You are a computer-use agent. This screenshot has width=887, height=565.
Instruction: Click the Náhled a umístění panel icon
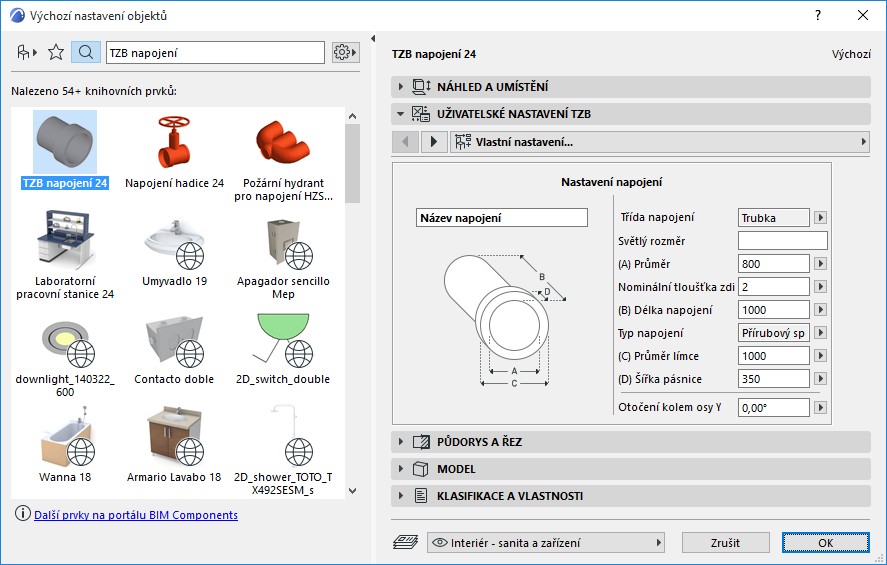point(421,87)
